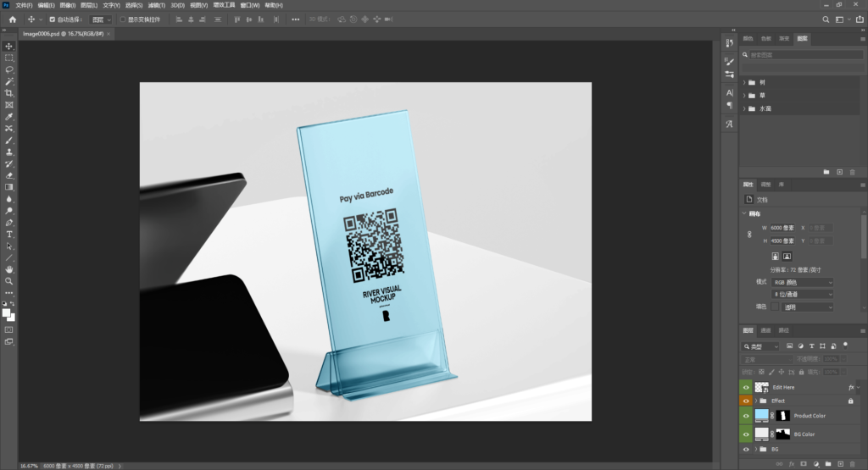Enable show transform controls checkbox
The image size is (868, 470).
[x=123, y=19]
